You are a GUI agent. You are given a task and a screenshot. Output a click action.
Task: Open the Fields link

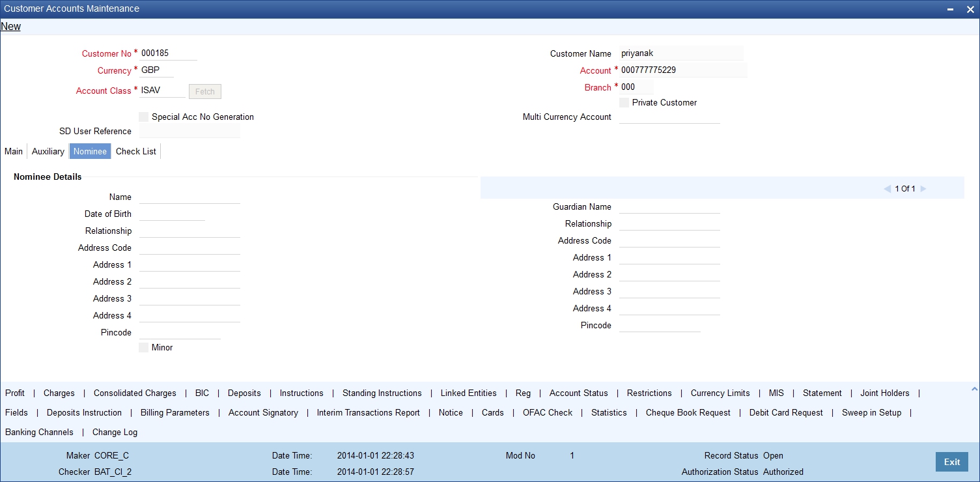click(16, 412)
